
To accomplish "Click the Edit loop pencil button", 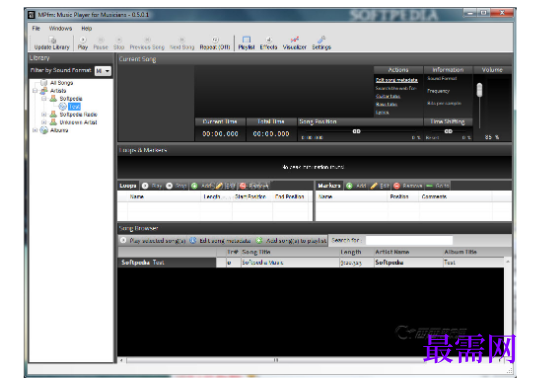I will (226, 186).
